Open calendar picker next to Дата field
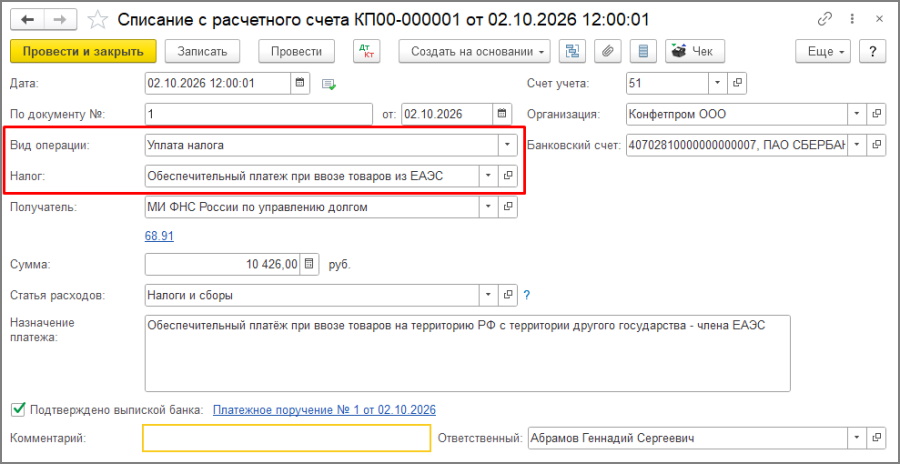 (x=300, y=83)
